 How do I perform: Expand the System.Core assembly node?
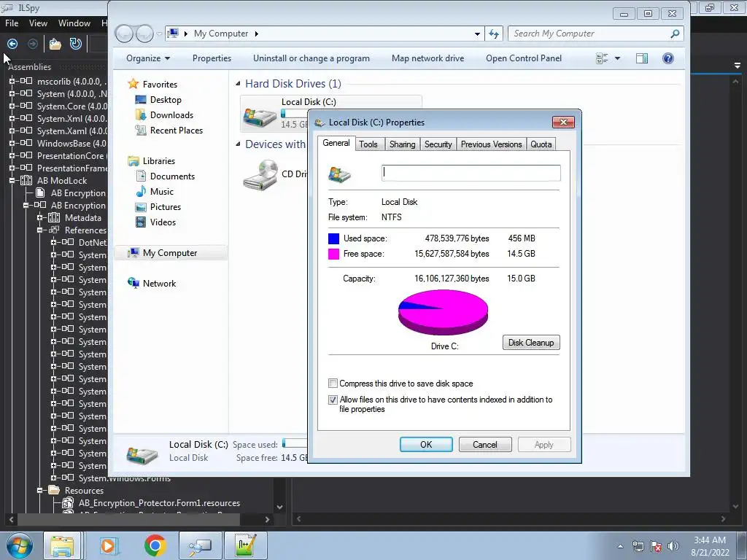(x=12, y=106)
